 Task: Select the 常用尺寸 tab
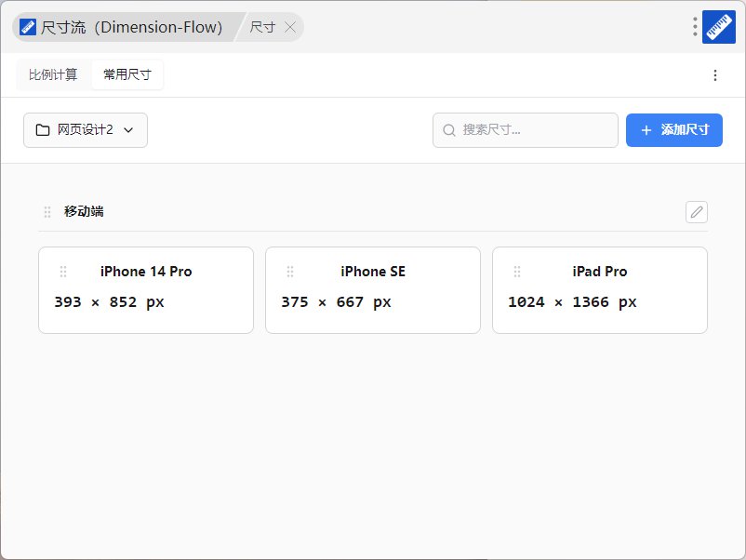[x=127, y=75]
